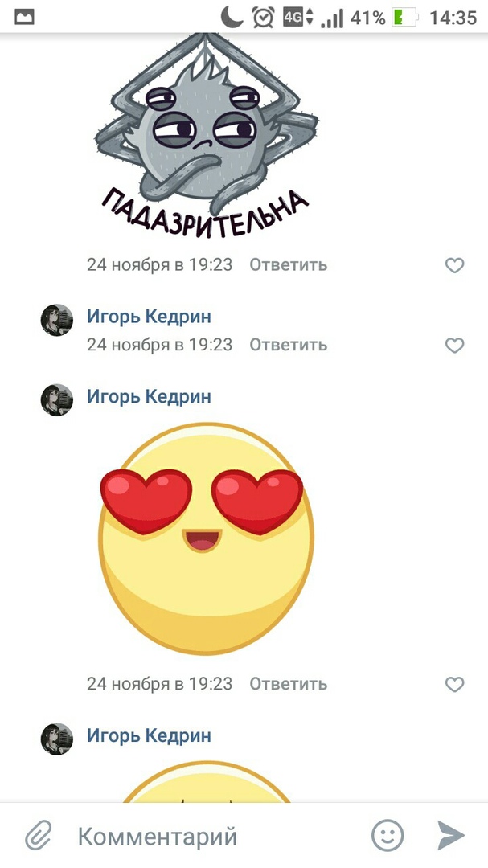Tap the paperclip attachment icon
The height and width of the screenshot is (868, 488).
(x=39, y=835)
